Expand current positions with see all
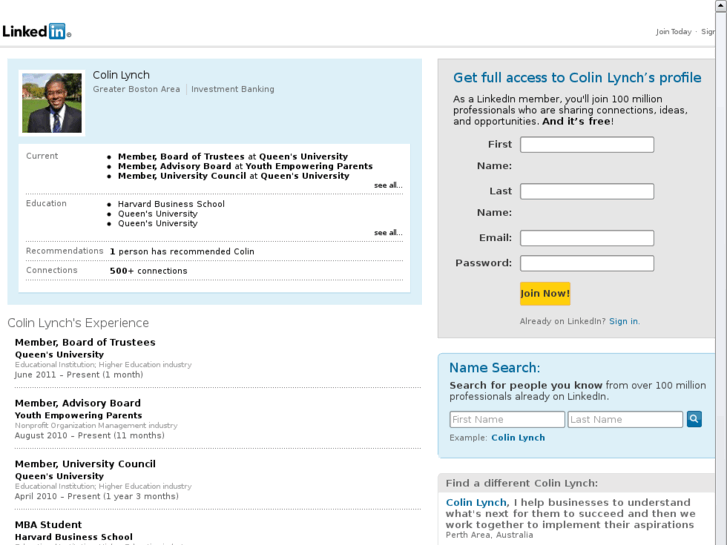Screen dimensions: 727x545 [x=388, y=185]
